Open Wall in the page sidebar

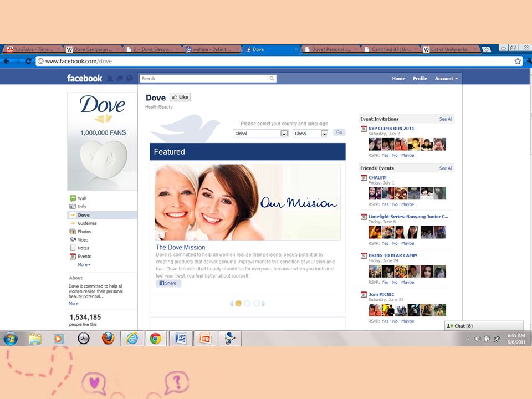[x=82, y=198]
